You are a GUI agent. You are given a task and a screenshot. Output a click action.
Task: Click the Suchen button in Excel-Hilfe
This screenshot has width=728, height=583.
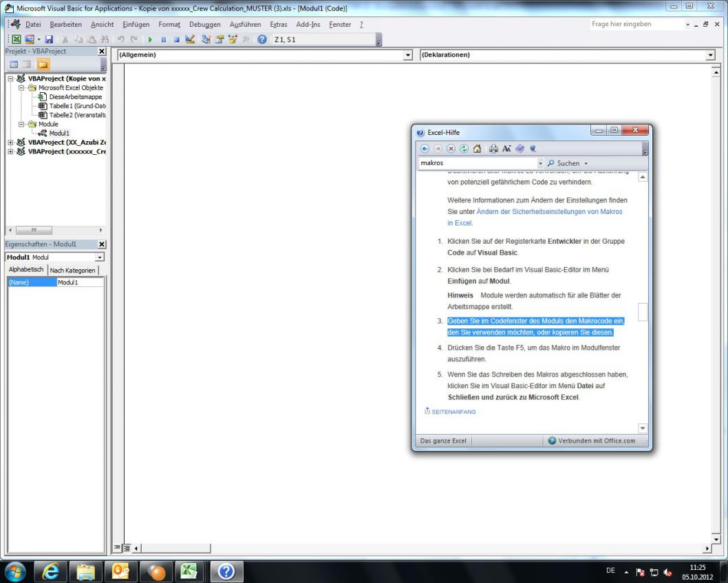pyautogui.click(x=563, y=164)
